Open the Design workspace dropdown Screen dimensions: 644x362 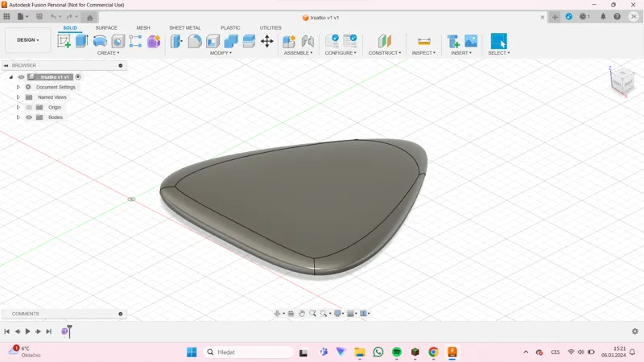(28, 39)
